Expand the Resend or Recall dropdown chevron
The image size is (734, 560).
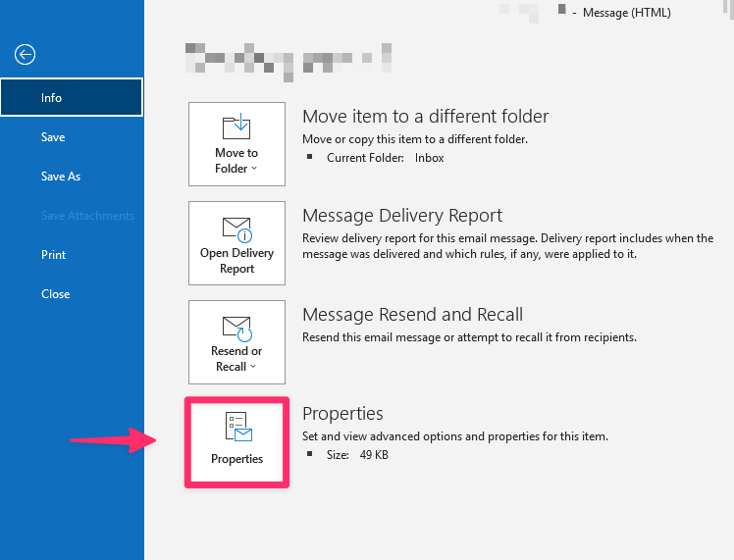pyautogui.click(x=253, y=367)
